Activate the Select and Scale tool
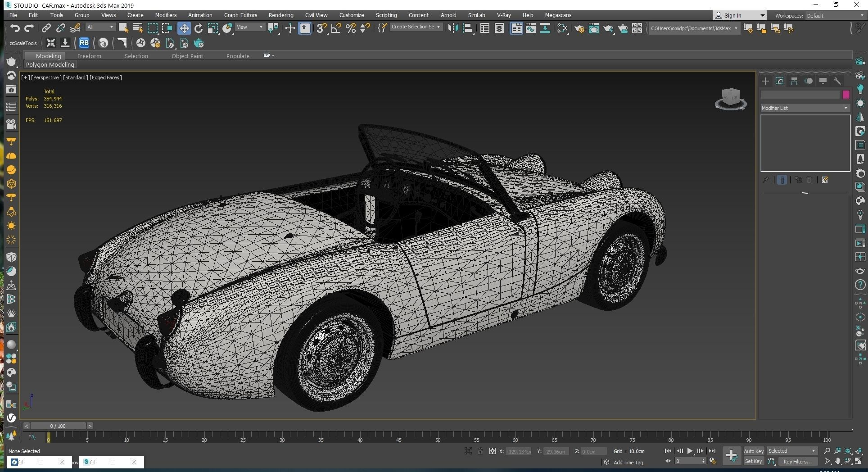This screenshot has width=868, height=472. pos(213,28)
